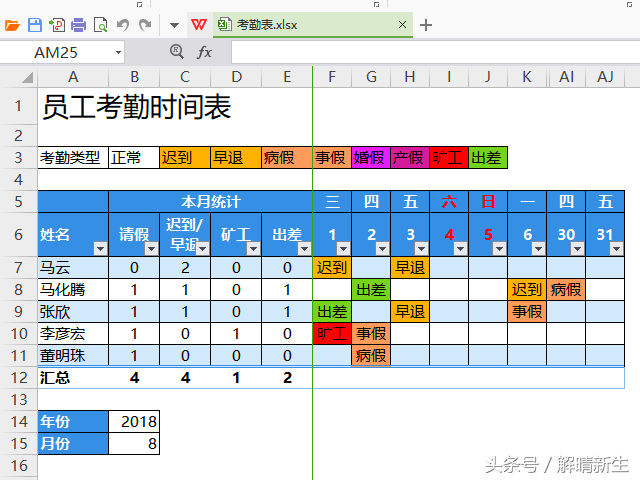Screen dimensions: 640x480
Task: Click the fx insert function icon
Action: point(204,52)
